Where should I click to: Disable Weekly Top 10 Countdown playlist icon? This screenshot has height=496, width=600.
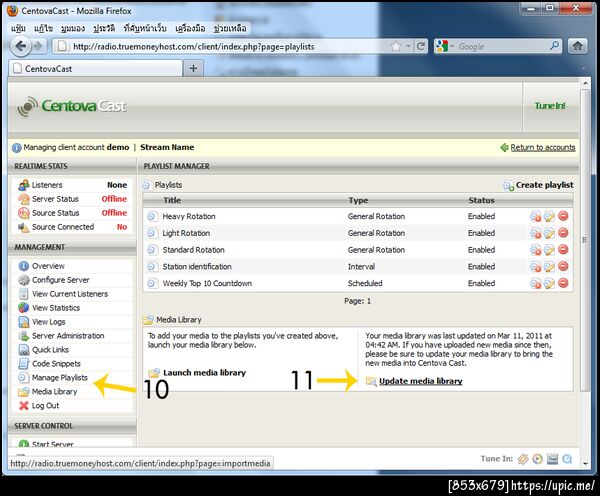click(535, 283)
